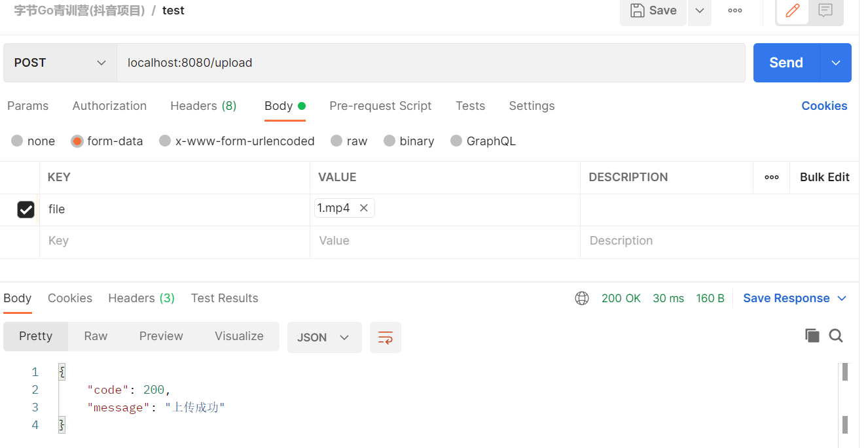Image resolution: width=868 pixels, height=448 pixels.
Task: Toggle the wrap lines icon
Action: point(386,337)
